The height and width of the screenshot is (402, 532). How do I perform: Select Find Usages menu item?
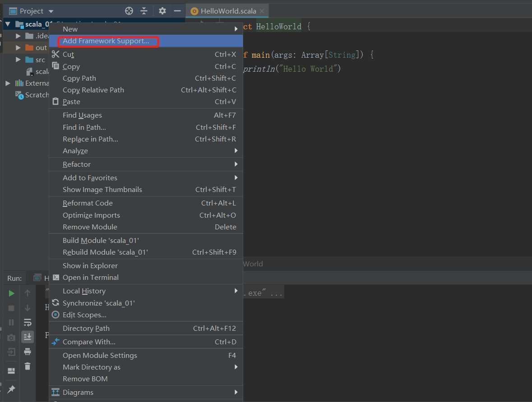146,115
